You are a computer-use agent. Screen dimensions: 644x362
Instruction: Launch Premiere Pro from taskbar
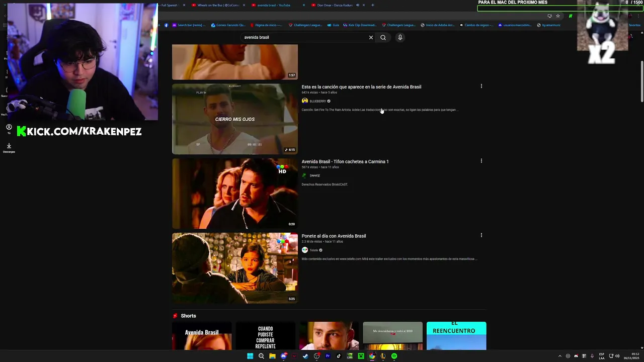coord(328,356)
